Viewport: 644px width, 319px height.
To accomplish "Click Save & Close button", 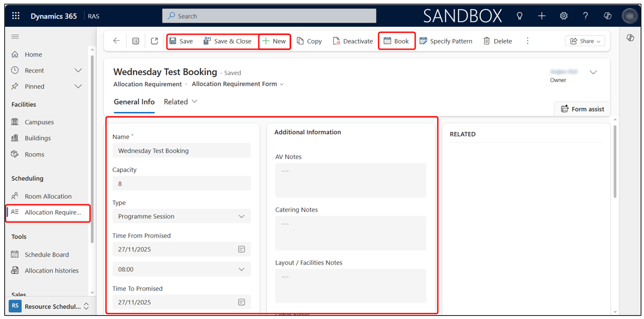I will (227, 41).
